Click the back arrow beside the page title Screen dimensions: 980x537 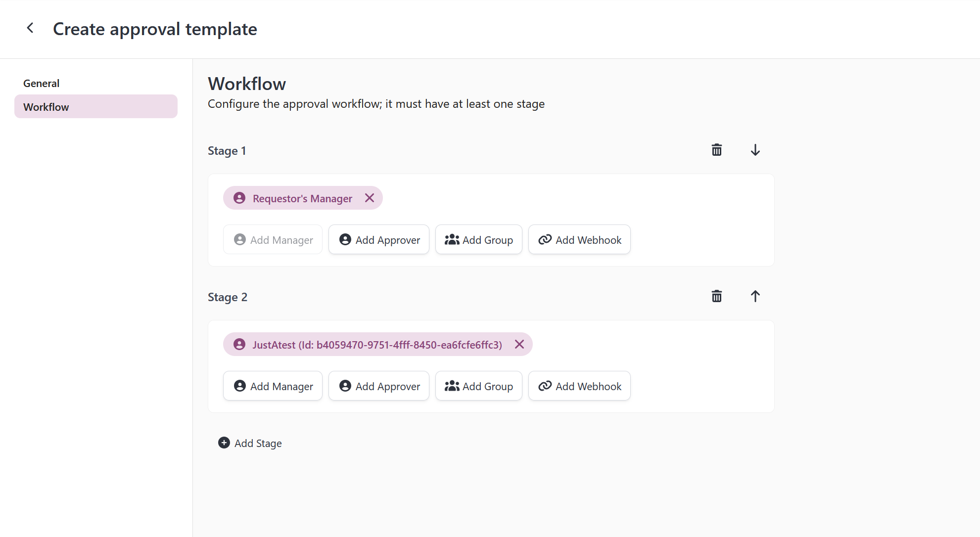pyautogui.click(x=30, y=28)
